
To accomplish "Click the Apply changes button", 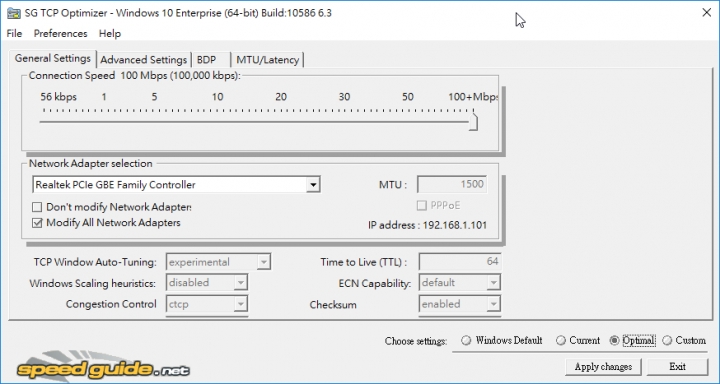I will click(x=603, y=367).
